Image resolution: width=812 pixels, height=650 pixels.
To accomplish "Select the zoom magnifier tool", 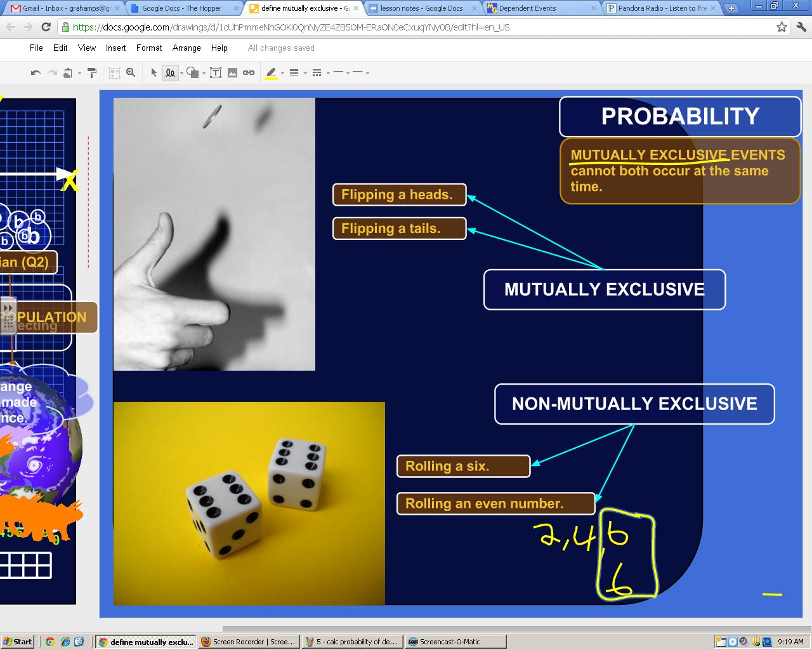I will [131, 73].
